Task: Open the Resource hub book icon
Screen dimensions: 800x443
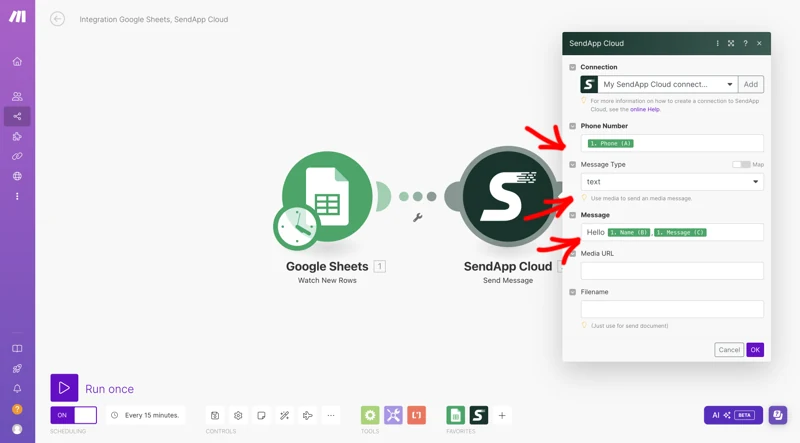Action: click(17, 349)
